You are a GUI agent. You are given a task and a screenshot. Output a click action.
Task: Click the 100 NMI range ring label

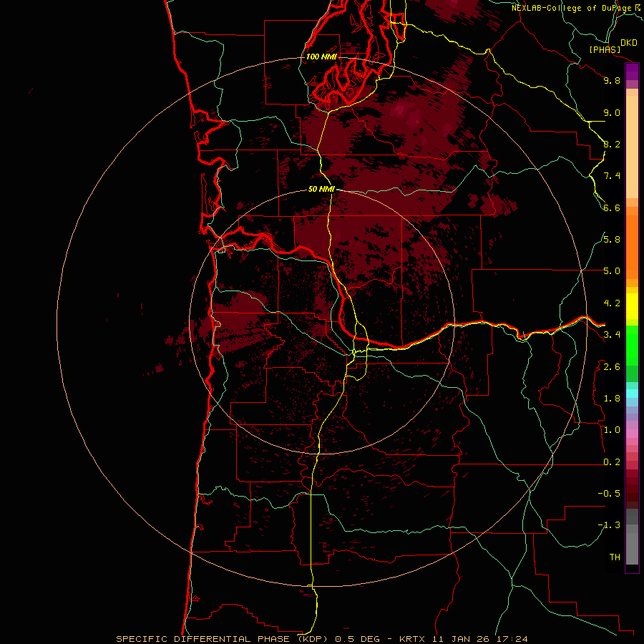tap(321, 57)
